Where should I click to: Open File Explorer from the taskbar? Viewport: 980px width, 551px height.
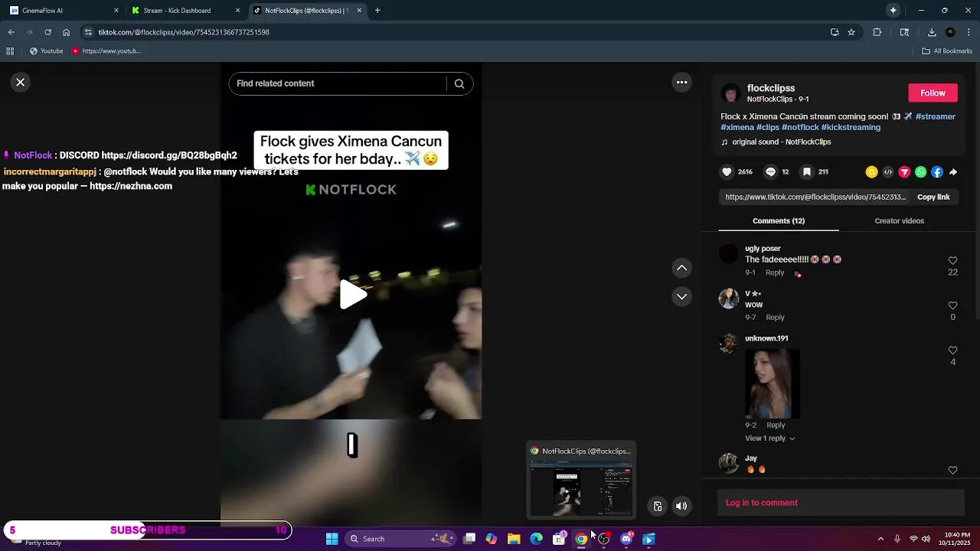[514, 539]
